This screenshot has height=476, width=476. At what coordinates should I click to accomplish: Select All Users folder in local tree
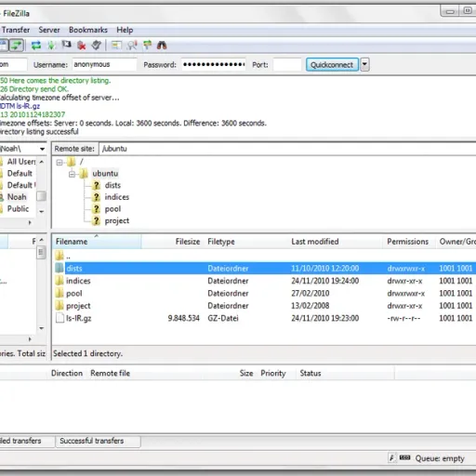tap(21, 162)
